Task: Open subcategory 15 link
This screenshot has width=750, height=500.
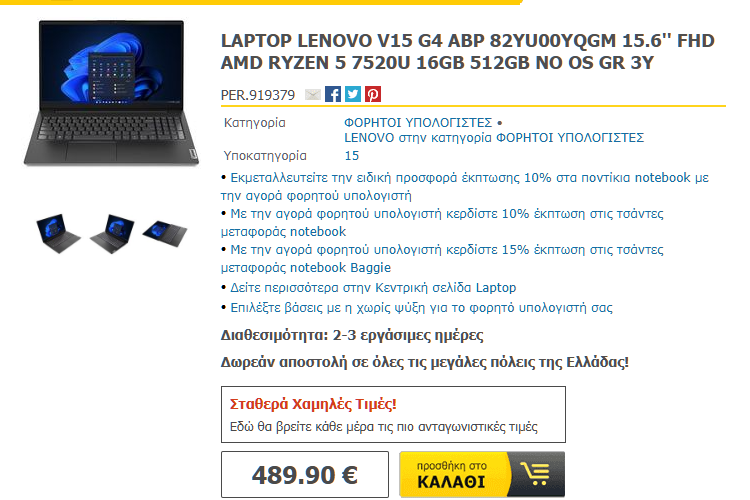Action: [352, 156]
